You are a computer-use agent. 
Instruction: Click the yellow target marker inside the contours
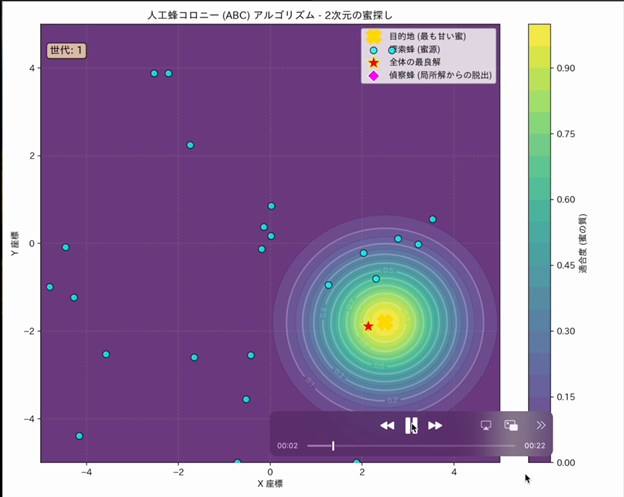click(x=385, y=321)
